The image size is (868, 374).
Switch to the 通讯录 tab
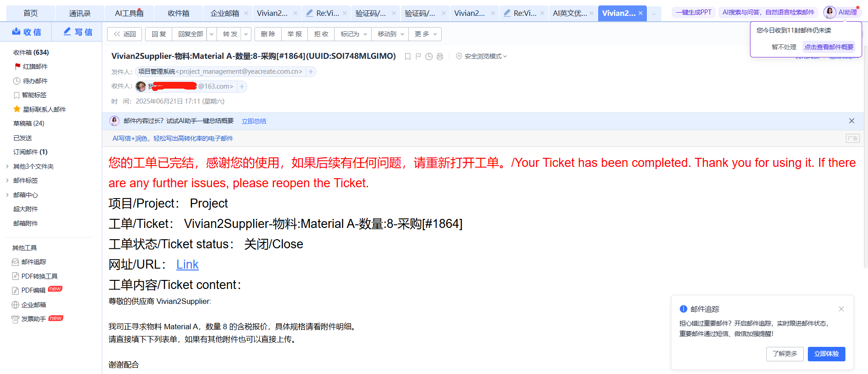point(80,13)
